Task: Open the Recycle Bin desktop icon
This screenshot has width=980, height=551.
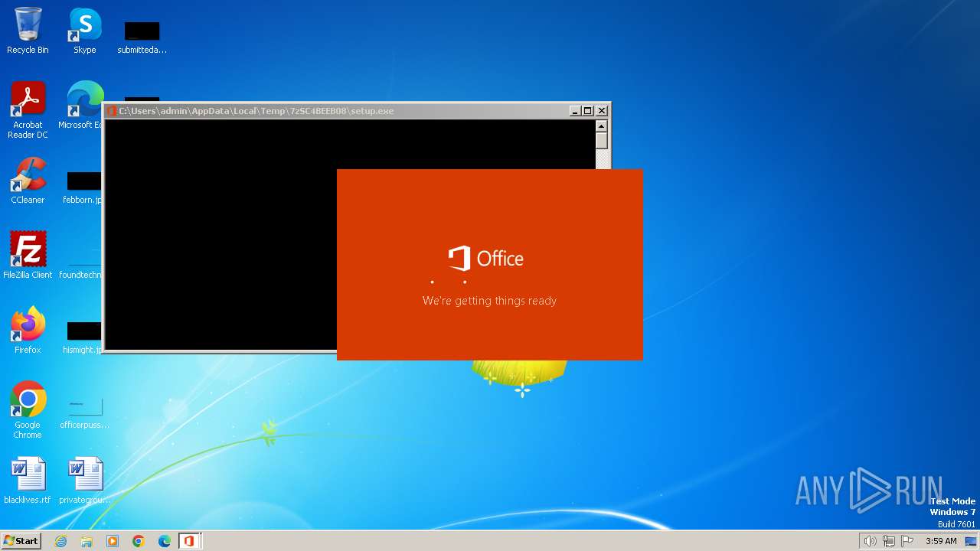Action: coord(28,31)
